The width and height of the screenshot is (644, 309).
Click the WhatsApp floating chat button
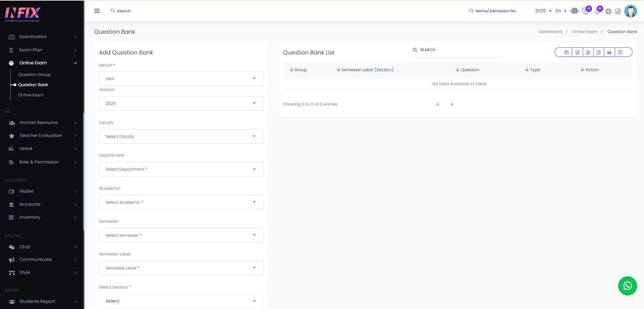627,286
